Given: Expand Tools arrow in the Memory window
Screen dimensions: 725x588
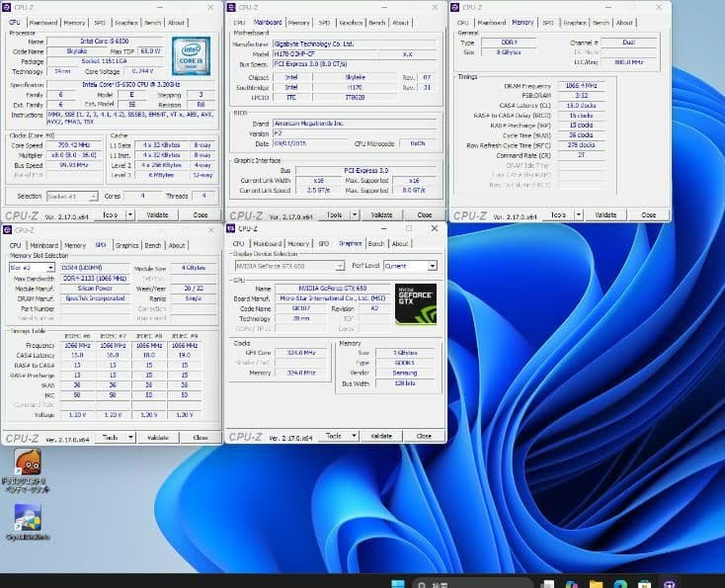Looking at the screenshot, I should coord(579,214).
